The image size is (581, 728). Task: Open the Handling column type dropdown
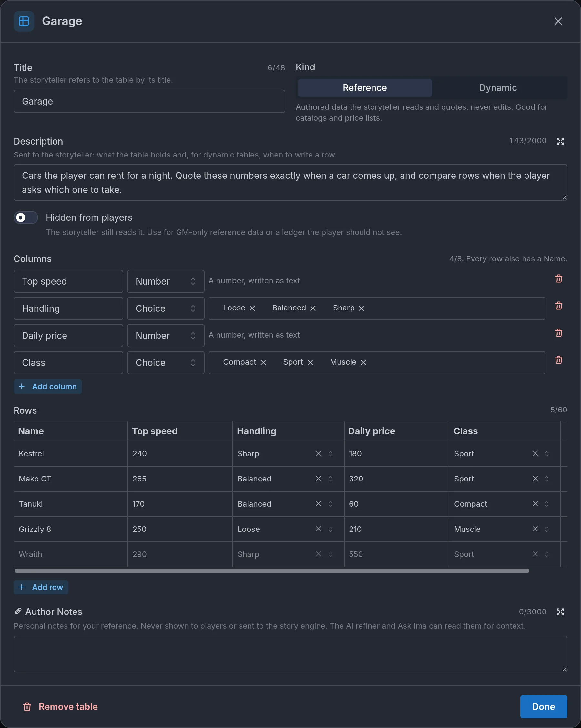click(166, 308)
